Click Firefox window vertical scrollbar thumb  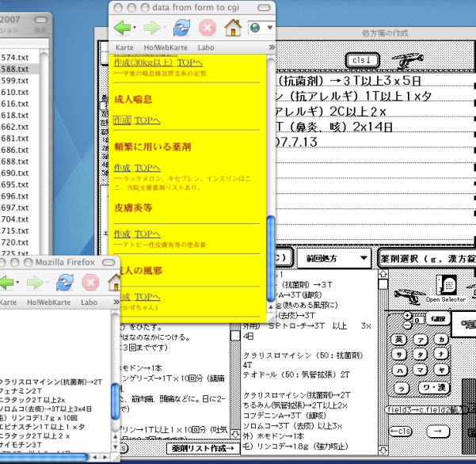[x=115, y=401]
